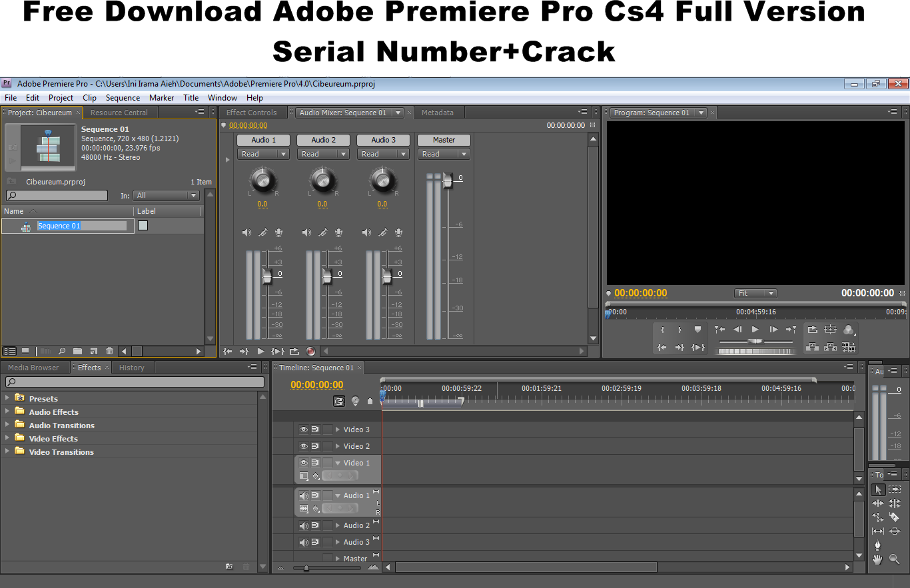Viewport: 910px width, 588px height.
Task: Switch to the Media Browser tab
Action: click(x=33, y=368)
